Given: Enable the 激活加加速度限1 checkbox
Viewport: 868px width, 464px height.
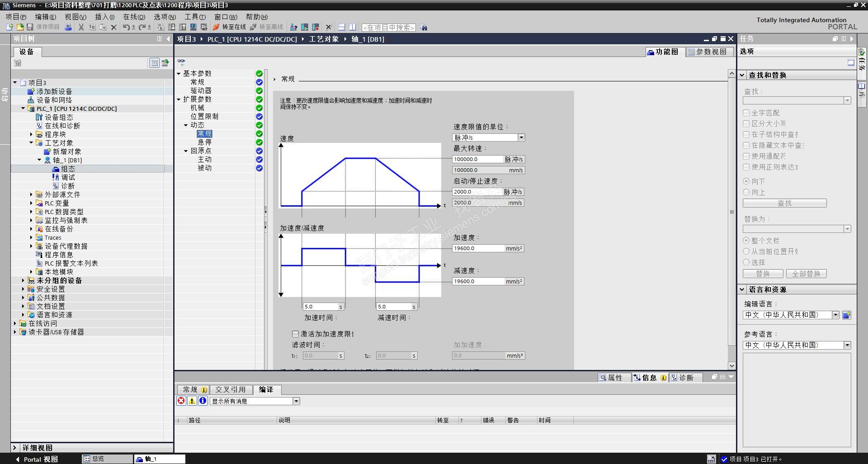Looking at the screenshot, I should click(x=296, y=334).
